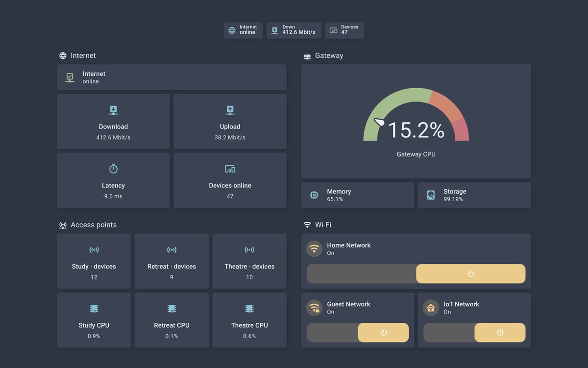Open the Internet online badge at top
This screenshot has height=368, width=588.
click(243, 30)
